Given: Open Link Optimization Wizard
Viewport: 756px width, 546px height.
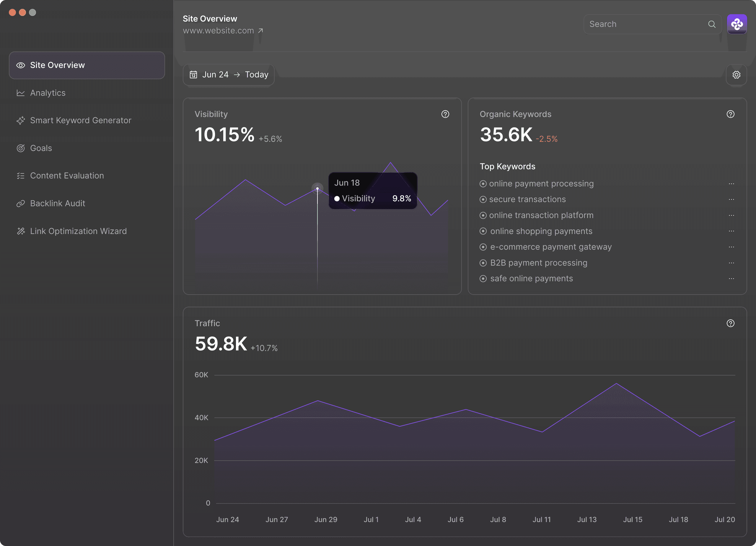Looking at the screenshot, I should pos(78,231).
